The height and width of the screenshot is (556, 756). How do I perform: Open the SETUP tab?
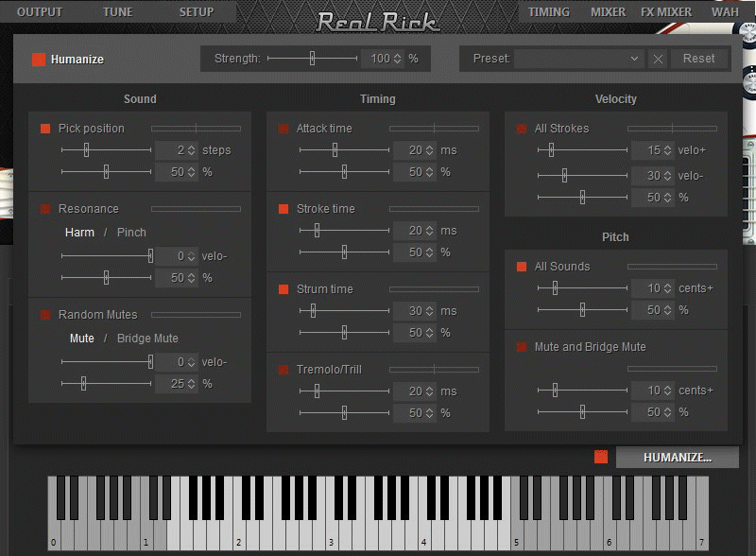tap(197, 12)
